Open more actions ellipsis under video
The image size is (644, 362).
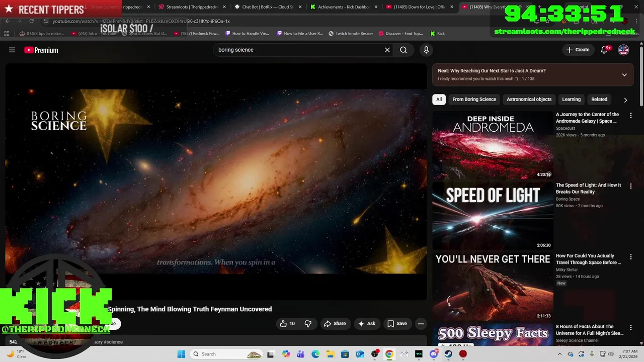coord(421,324)
